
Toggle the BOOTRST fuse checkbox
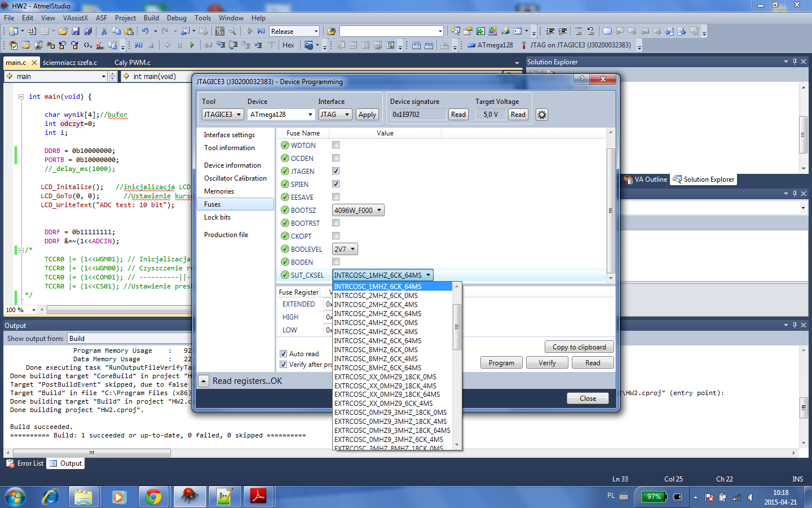(x=336, y=223)
